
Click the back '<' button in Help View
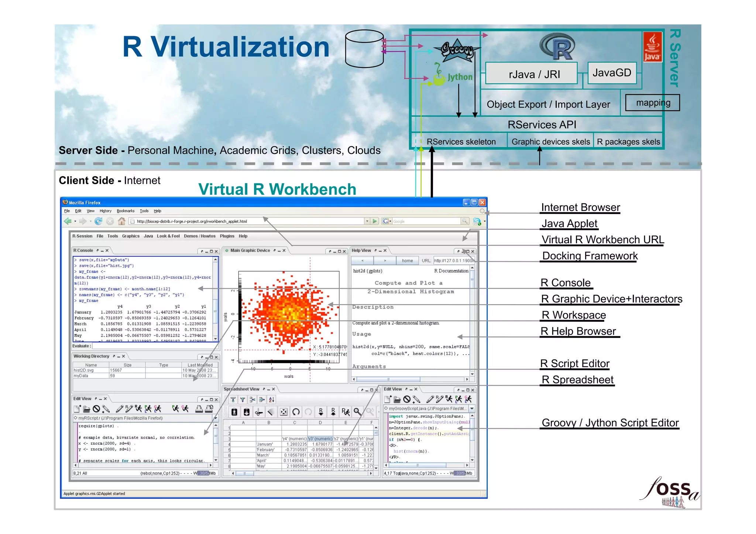pyautogui.click(x=362, y=261)
